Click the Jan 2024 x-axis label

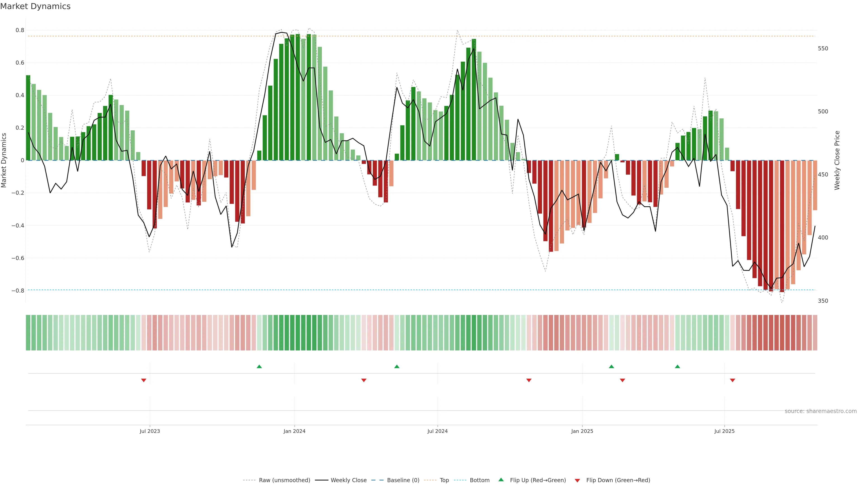click(294, 431)
